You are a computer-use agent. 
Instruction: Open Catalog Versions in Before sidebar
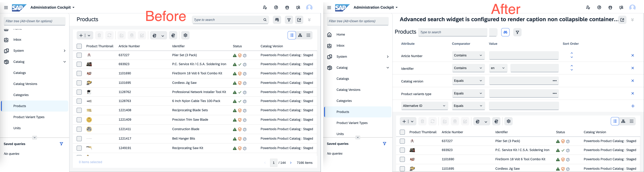point(25,84)
